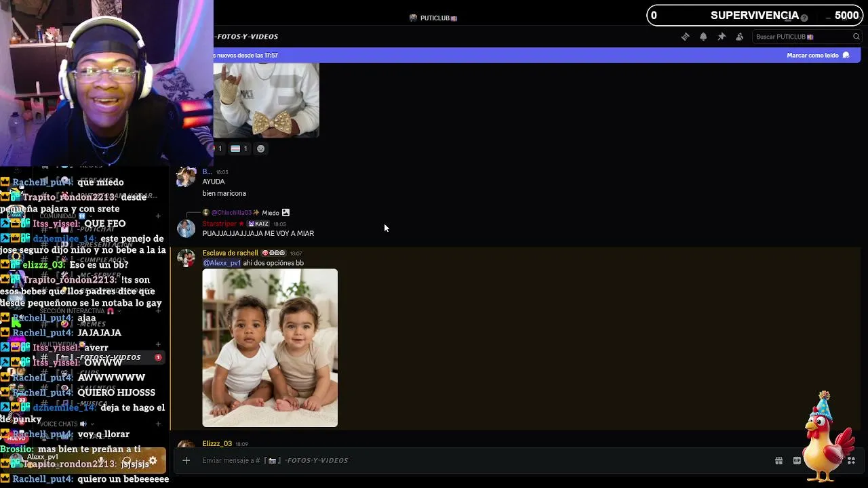Click the Elizzz_03 username

[217, 444]
